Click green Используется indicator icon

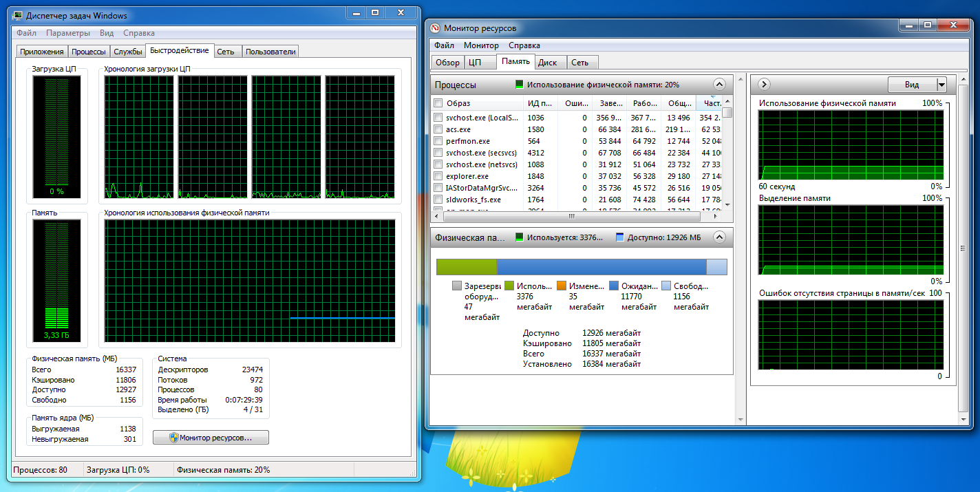tap(520, 237)
